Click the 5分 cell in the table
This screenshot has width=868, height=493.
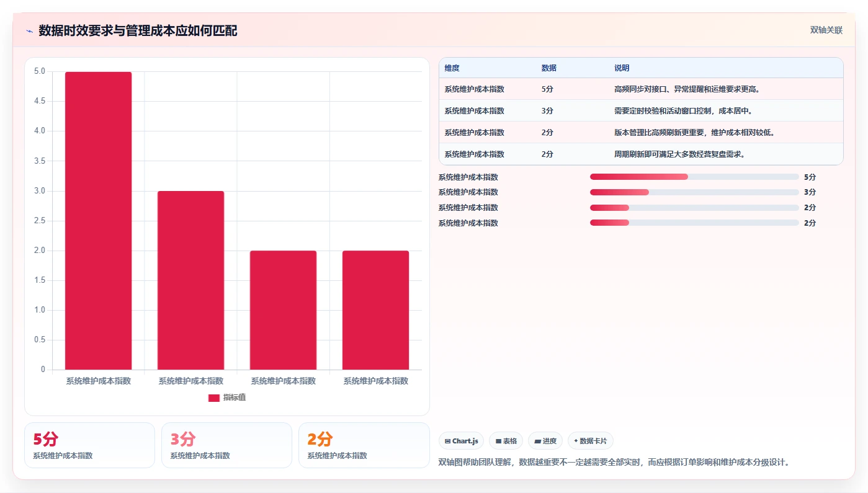tap(547, 89)
